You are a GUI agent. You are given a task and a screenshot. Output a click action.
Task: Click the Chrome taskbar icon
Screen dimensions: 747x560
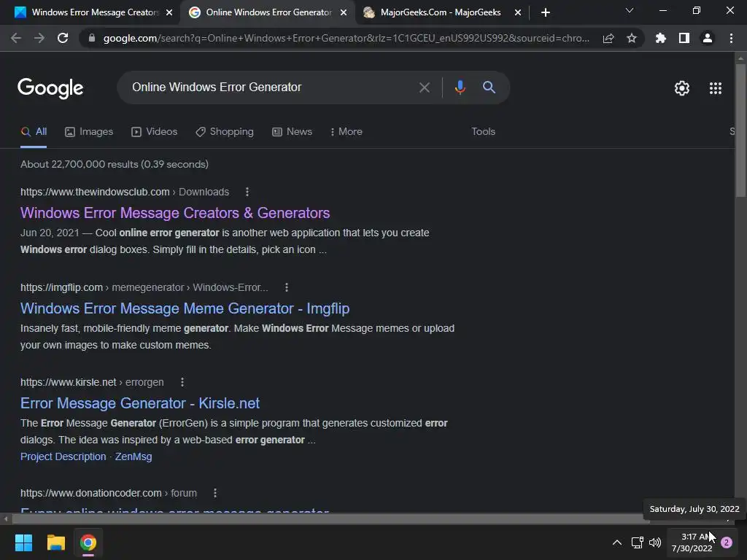(x=88, y=542)
